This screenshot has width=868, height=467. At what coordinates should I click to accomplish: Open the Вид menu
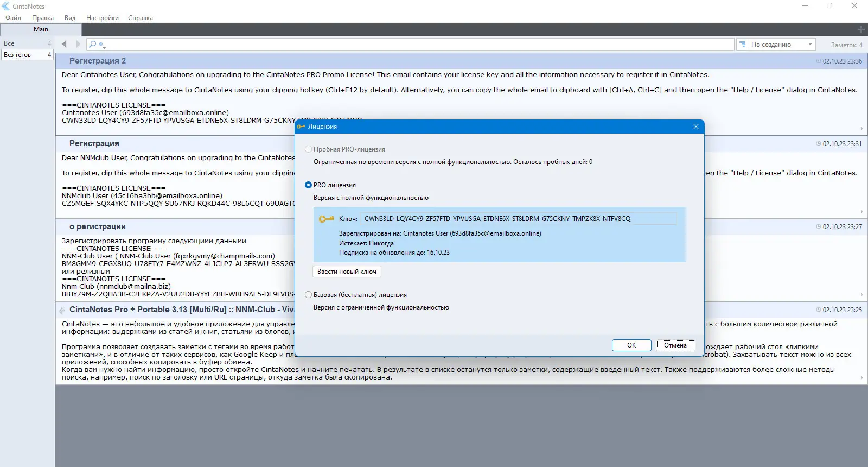(x=70, y=18)
